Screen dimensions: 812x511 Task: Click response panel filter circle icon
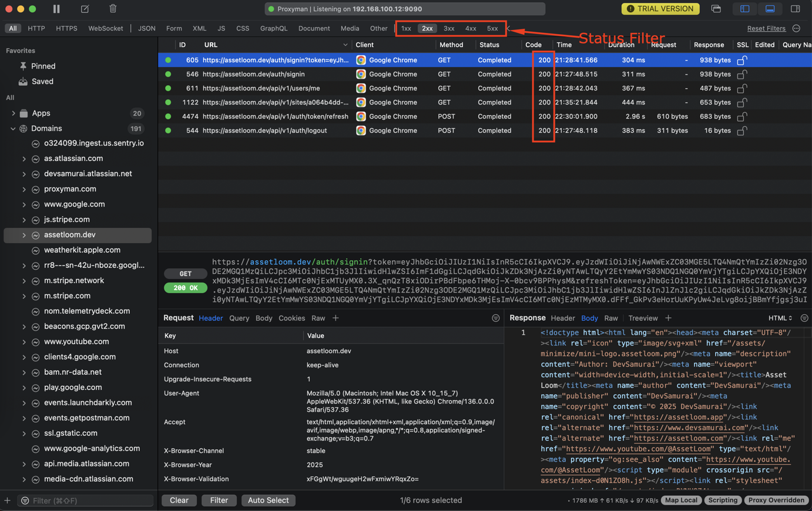pyautogui.click(x=804, y=318)
